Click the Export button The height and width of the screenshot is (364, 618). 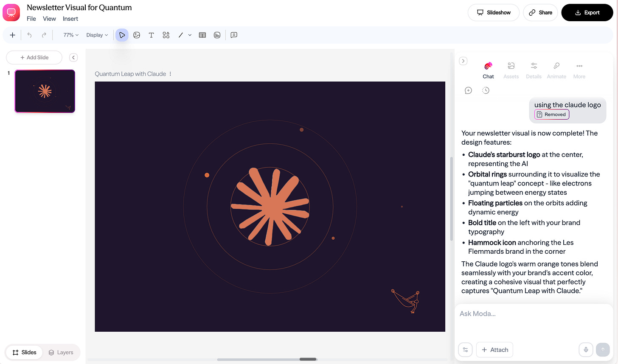(x=587, y=12)
